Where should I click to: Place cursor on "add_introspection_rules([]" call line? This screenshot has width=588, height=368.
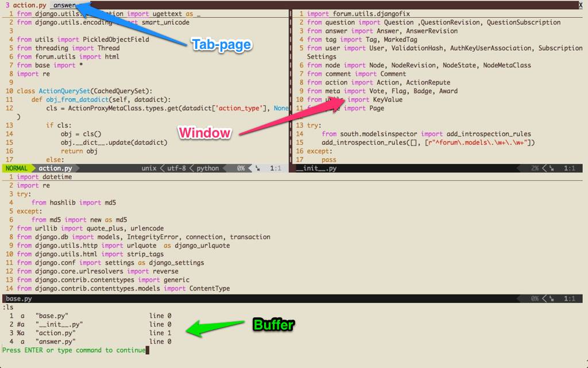click(x=428, y=143)
